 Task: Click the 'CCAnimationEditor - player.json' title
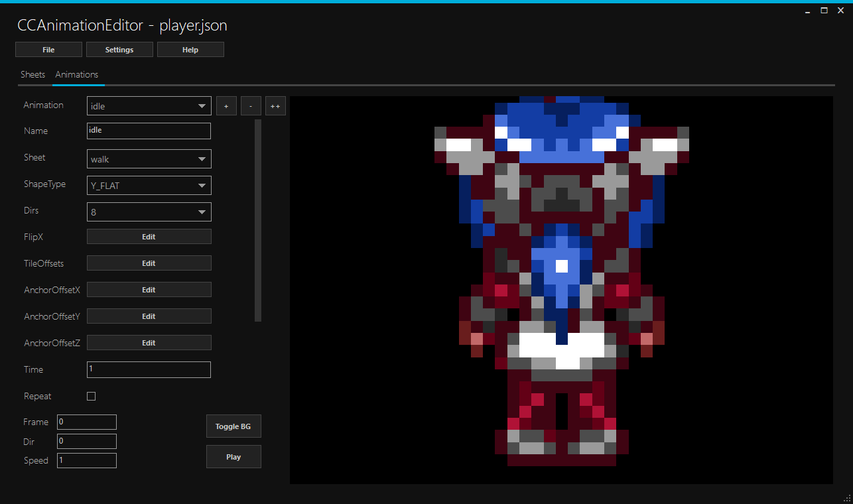click(x=122, y=26)
